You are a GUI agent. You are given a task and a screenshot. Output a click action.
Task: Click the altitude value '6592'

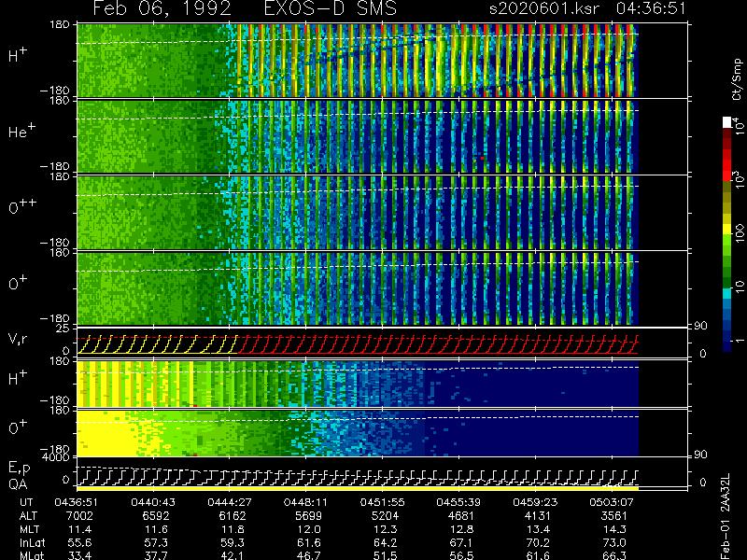pos(156,516)
